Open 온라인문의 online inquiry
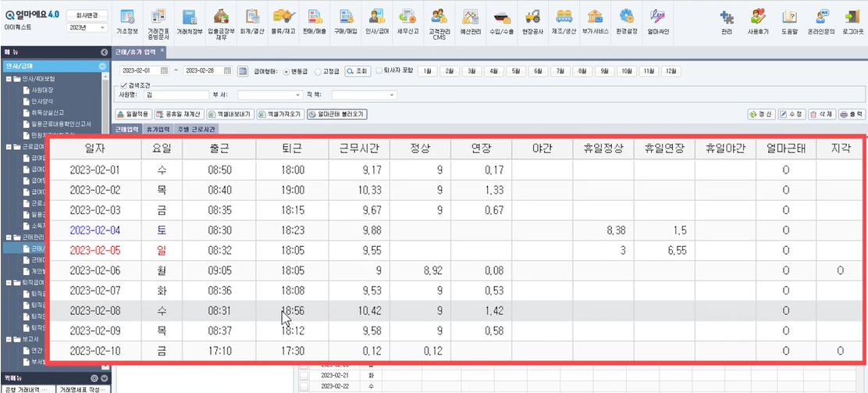The height and width of the screenshot is (393, 868). [821, 21]
